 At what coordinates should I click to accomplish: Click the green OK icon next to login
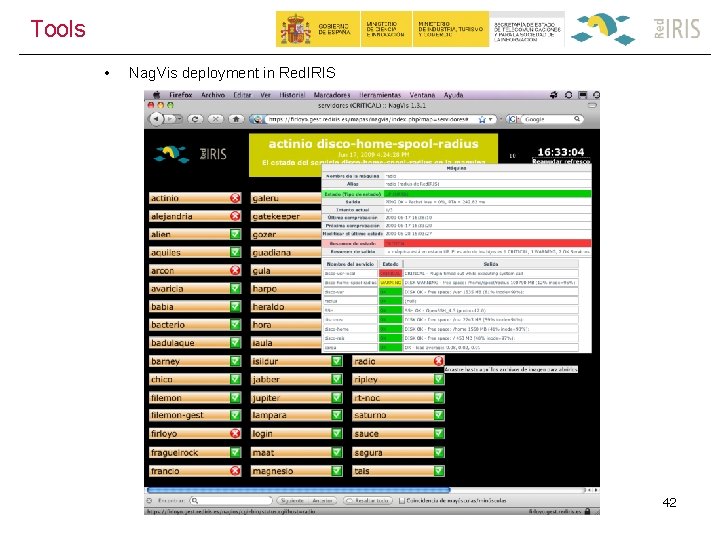[337, 433]
